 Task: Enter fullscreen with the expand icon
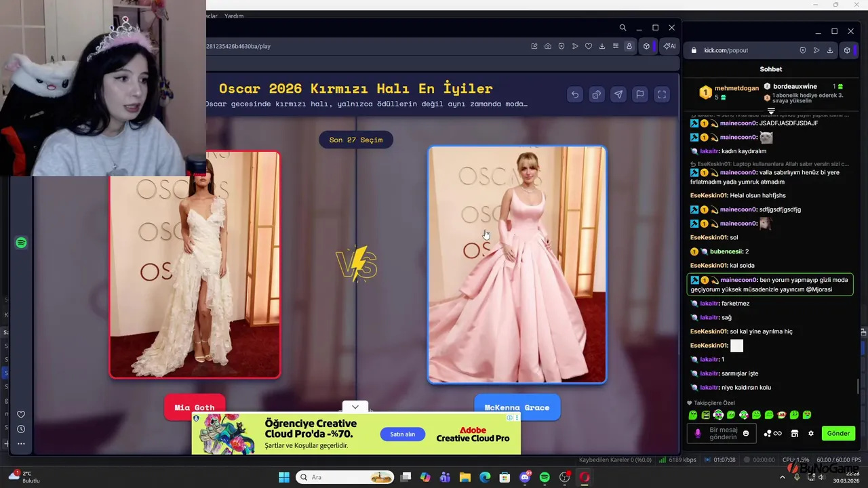click(662, 95)
